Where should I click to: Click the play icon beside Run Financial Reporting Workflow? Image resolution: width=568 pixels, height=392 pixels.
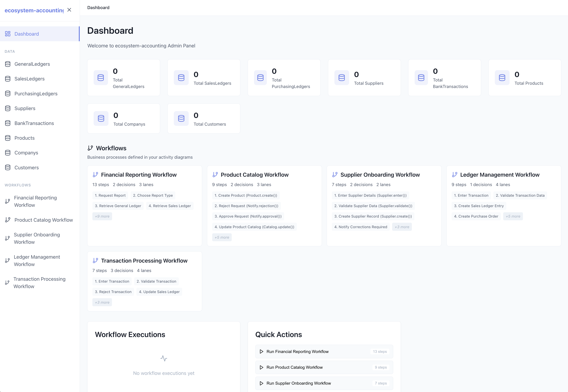[261, 351]
